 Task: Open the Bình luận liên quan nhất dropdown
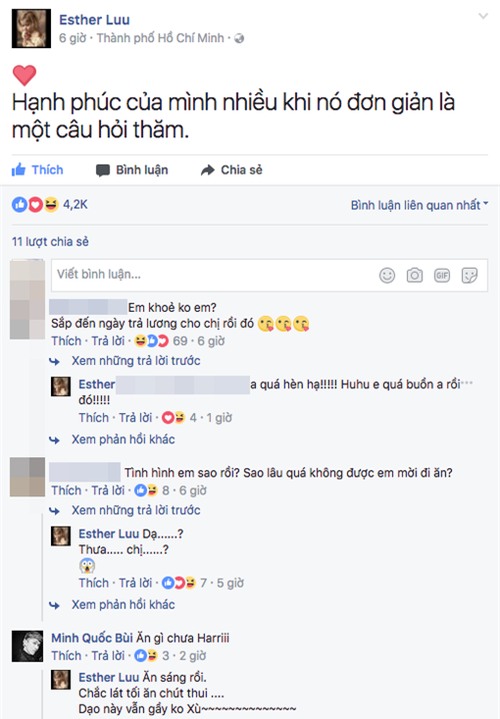coord(419,205)
